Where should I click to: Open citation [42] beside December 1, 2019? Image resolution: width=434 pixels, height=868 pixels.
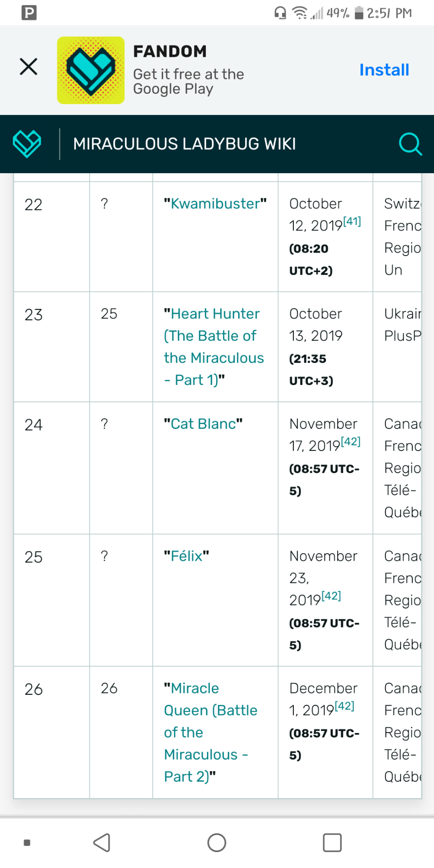pyautogui.click(x=345, y=706)
